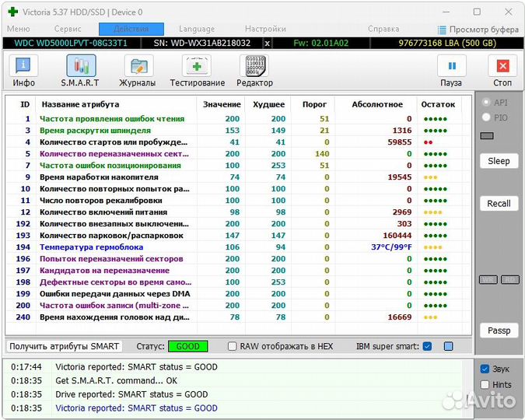Enable the Hints checkbox
This screenshot has width=525, height=420.
pyautogui.click(x=485, y=384)
